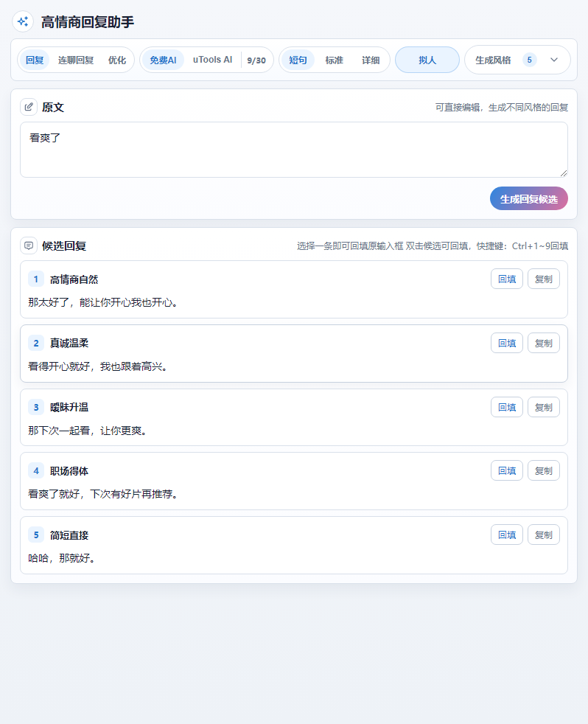The height and width of the screenshot is (724, 588).
Task: Switch to 优化 mode
Action: coord(116,60)
